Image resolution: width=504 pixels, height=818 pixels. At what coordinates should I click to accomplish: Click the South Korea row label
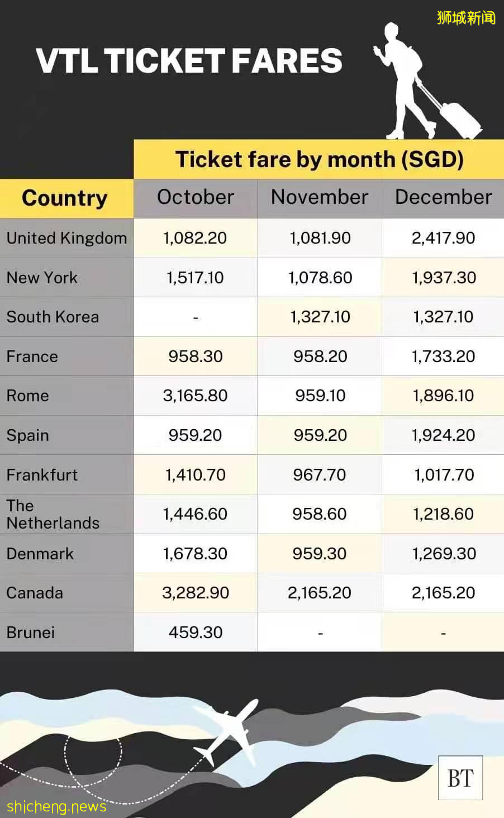(53, 317)
